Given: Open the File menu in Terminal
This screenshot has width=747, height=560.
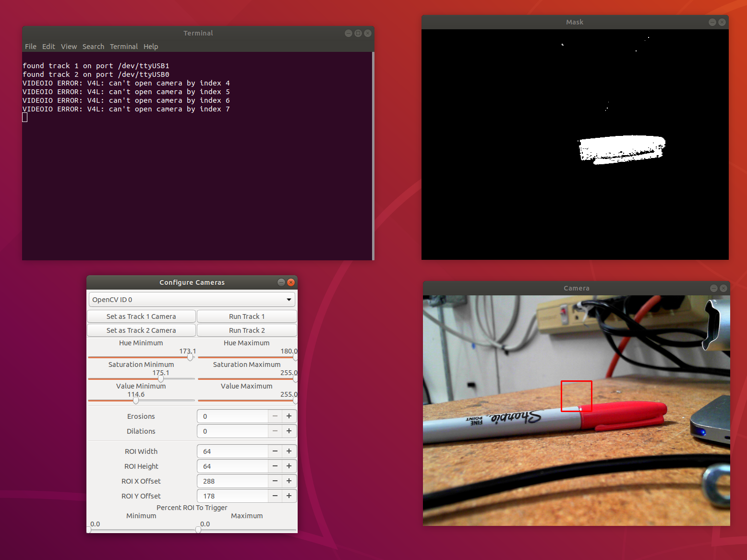Looking at the screenshot, I should [31, 47].
